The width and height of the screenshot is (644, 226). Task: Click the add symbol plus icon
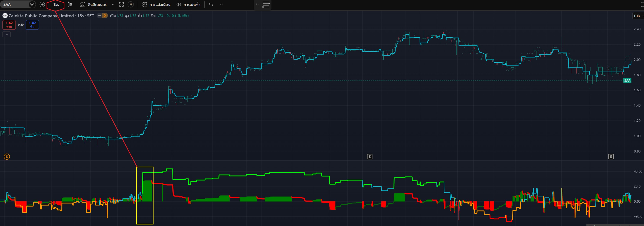point(42,4)
